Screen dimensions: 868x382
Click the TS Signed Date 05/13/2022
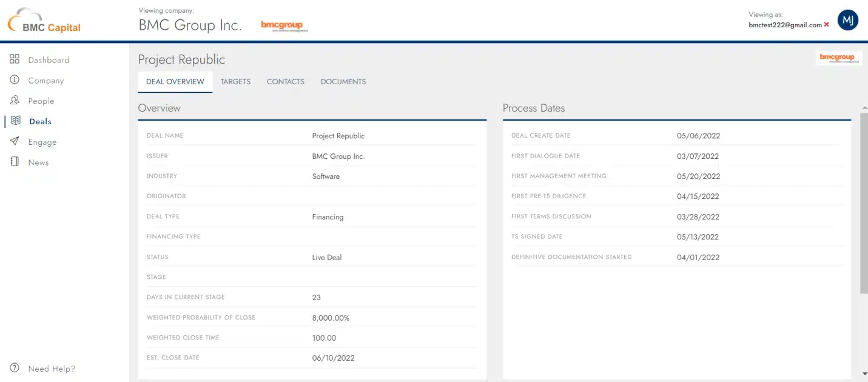(698, 237)
